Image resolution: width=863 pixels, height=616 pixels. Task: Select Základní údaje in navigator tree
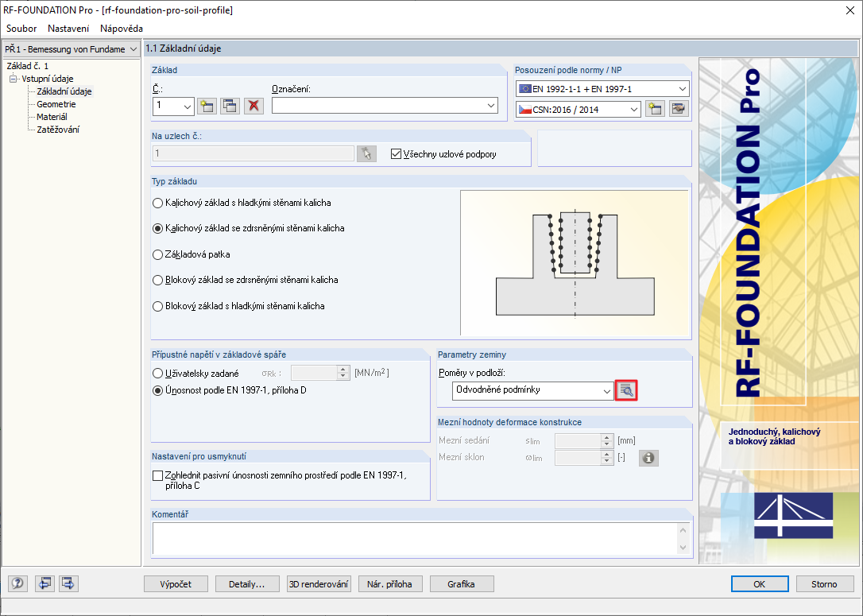(x=64, y=91)
